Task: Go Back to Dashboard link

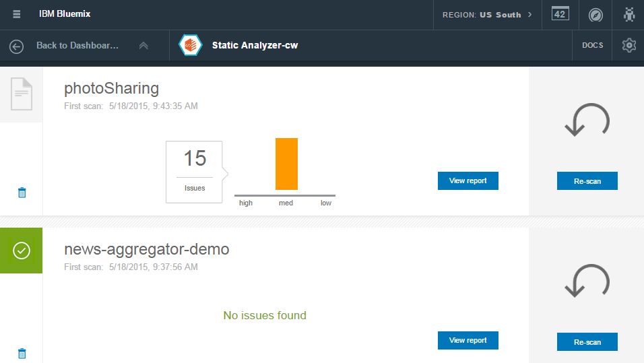Action: tap(77, 45)
